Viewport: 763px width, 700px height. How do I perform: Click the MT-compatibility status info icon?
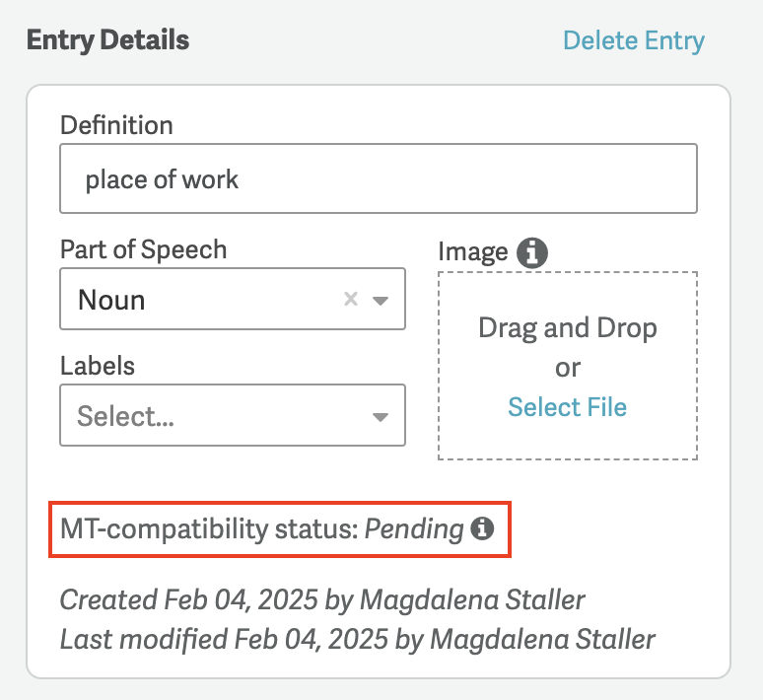pyautogui.click(x=482, y=528)
